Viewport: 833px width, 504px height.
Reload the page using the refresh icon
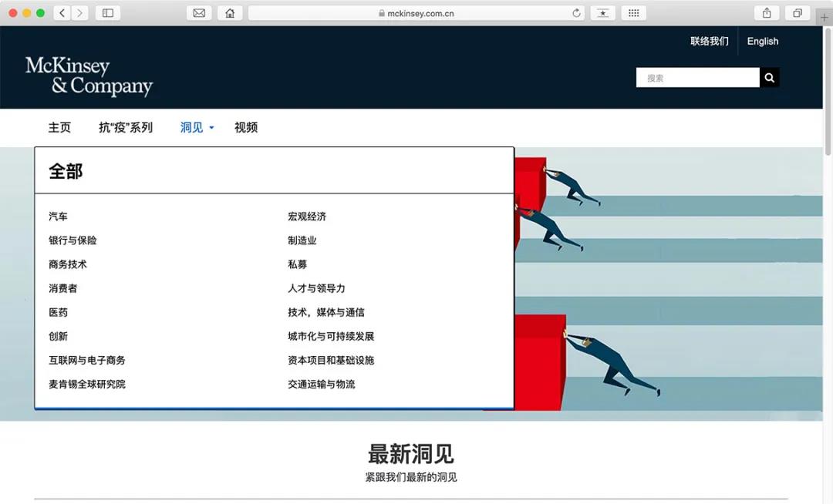(x=575, y=12)
